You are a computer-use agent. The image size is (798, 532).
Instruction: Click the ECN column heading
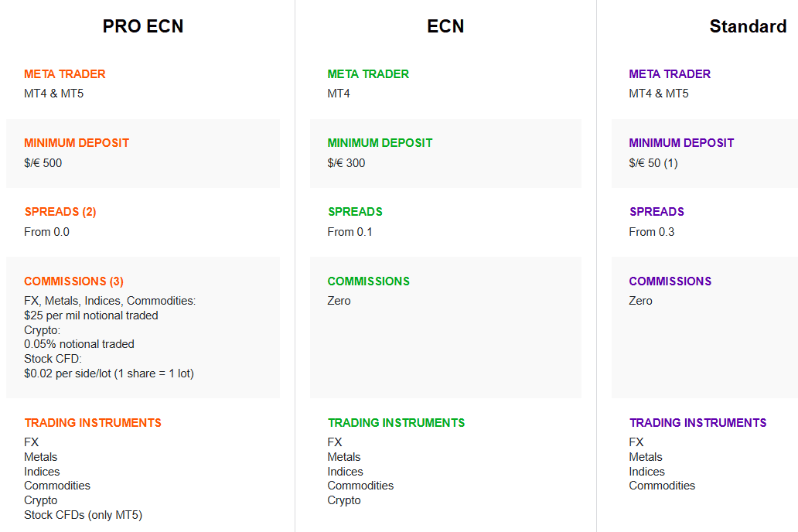pyautogui.click(x=445, y=26)
